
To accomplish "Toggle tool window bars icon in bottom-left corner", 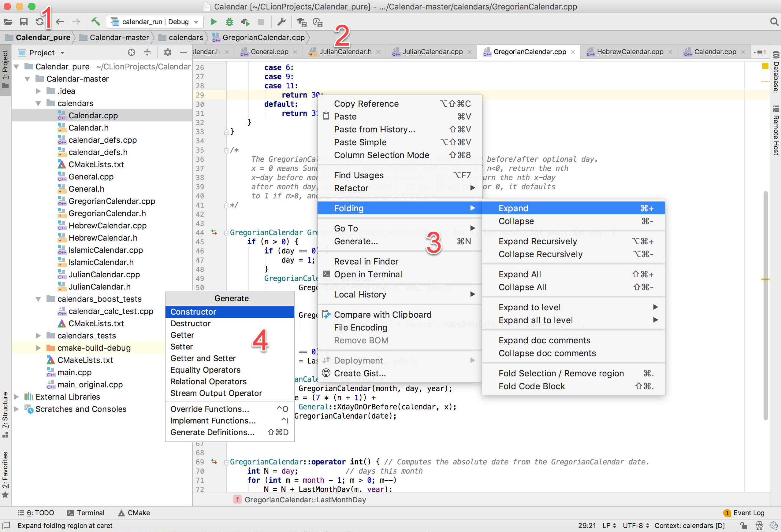I will tap(6, 526).
